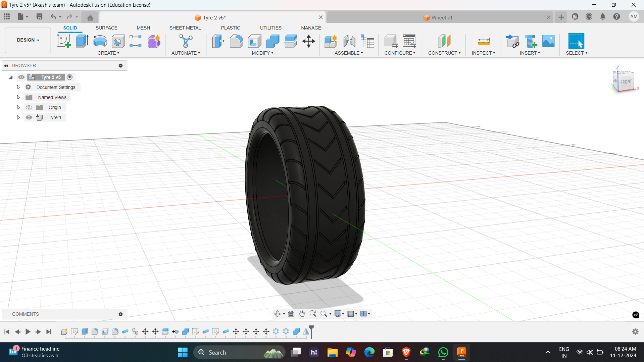Switch to the UTILITIES tab
The image size is (644, 362).
point(270,28)
